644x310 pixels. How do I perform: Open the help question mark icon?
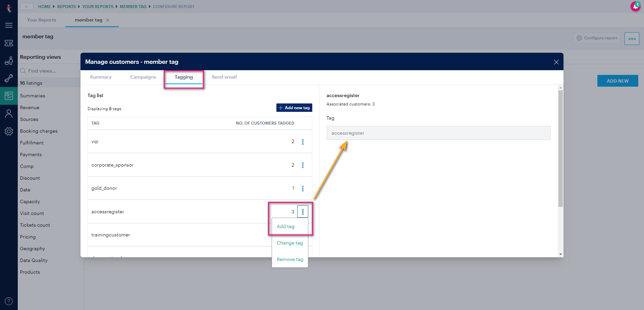(9, 301)
